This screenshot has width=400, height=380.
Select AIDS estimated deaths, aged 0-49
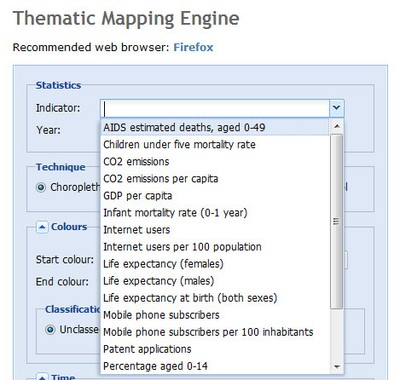point(215,127)
